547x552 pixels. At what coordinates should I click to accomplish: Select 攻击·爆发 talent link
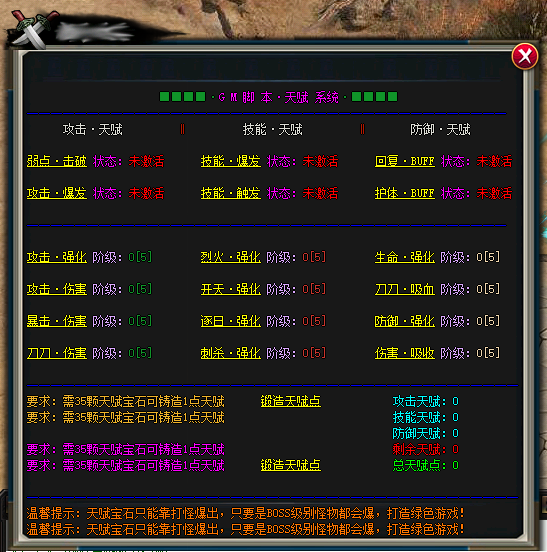(x=57, y=193)
